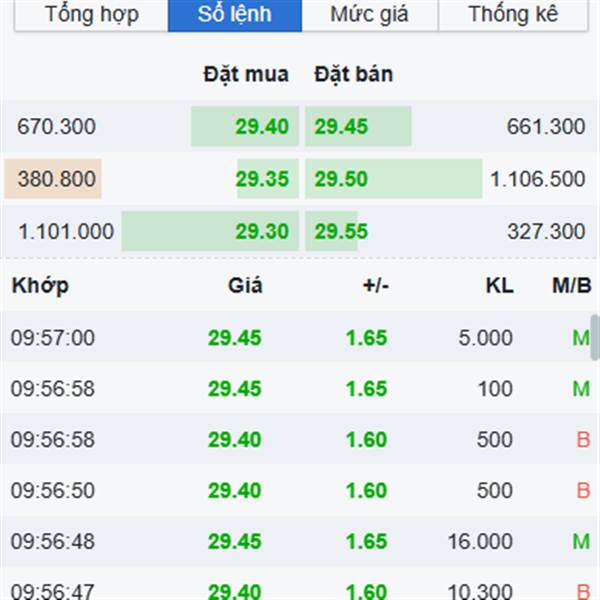Select the 09:56:48 trade with 16.000 volume
The width and height of the screenshot is (600, 600).
click(297, 541)
